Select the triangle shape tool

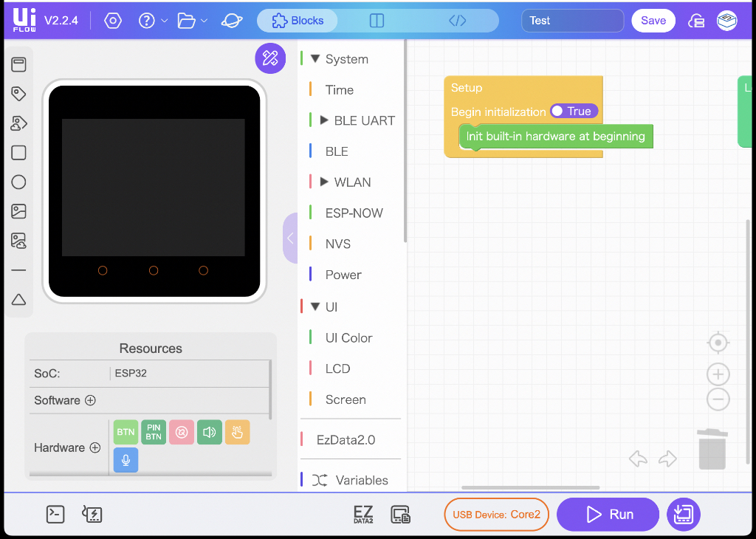click(18, 299)
